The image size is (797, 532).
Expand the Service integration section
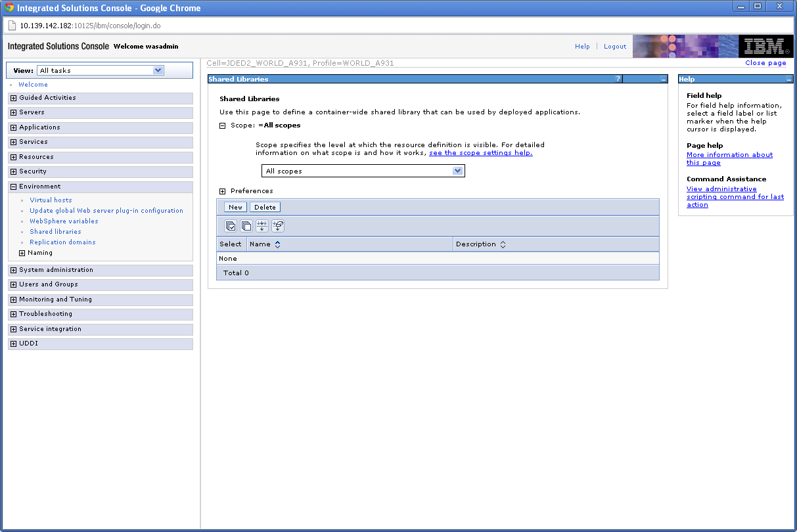pos(13,329)
